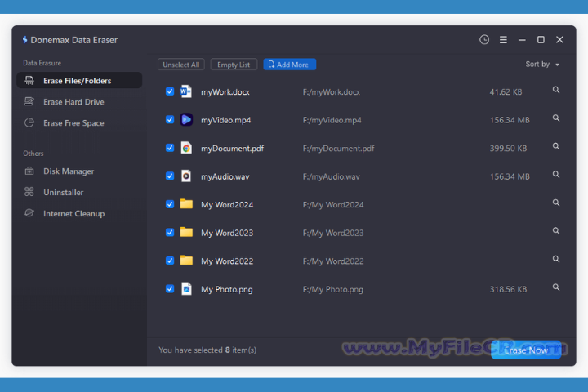This screenshot has height=392, width=588.
Task: Uncheck the myWork.docx checkbox
Action: pyautogui.click(x=170, y=91)
